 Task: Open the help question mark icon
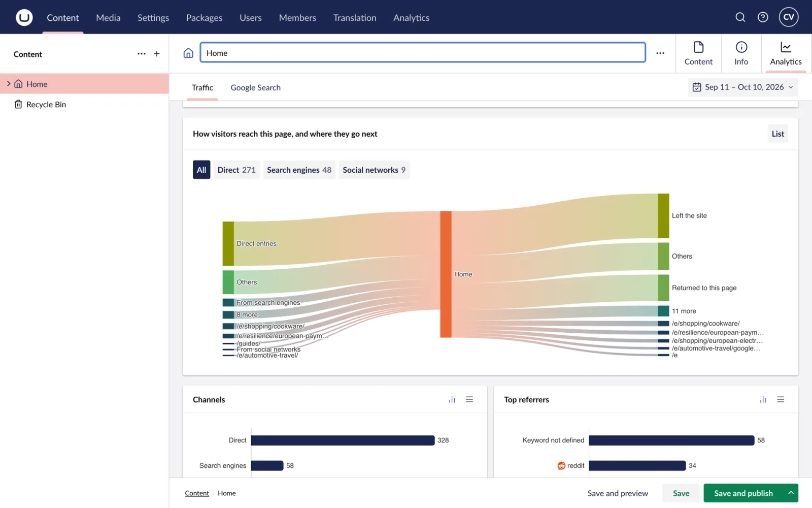point(763,17)
